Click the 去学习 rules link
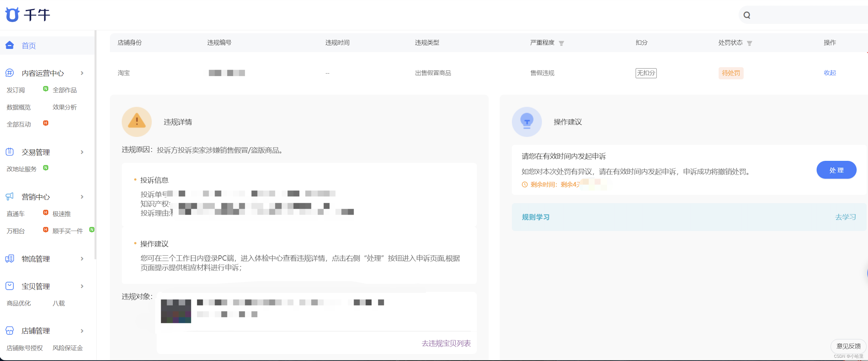This screenshot has width=868, height=361. (x=845, y=217)
